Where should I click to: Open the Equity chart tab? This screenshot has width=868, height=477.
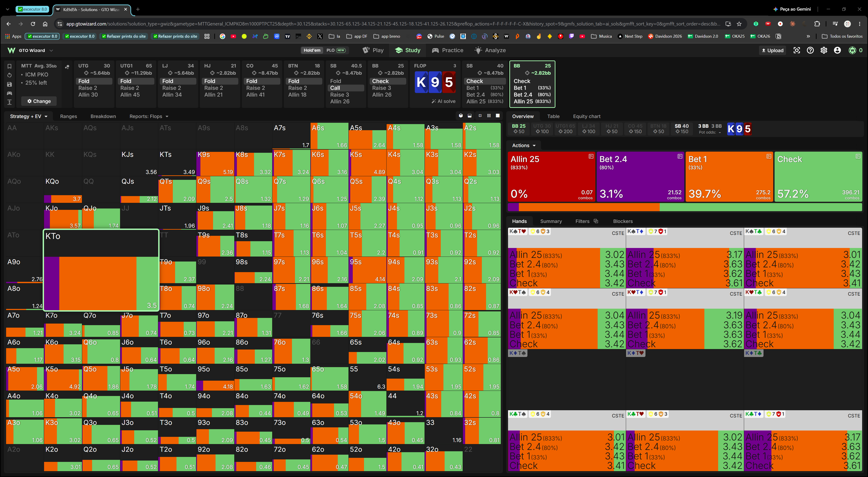(587, 116)
